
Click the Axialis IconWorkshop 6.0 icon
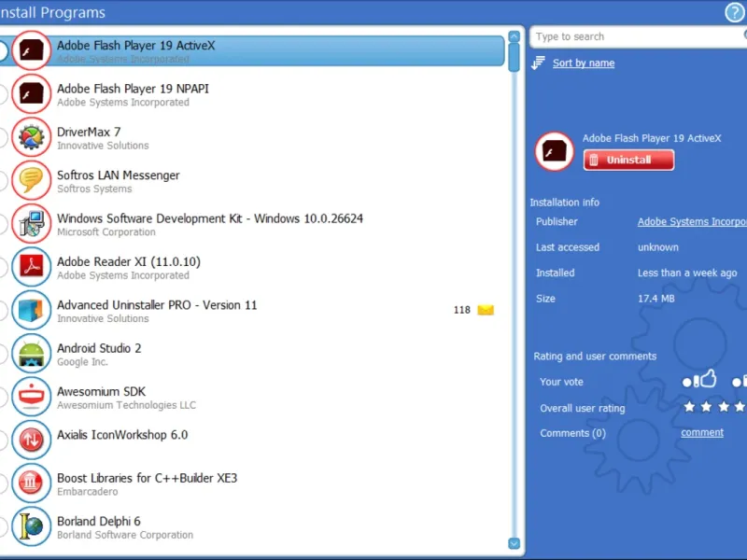pos(32,440)
